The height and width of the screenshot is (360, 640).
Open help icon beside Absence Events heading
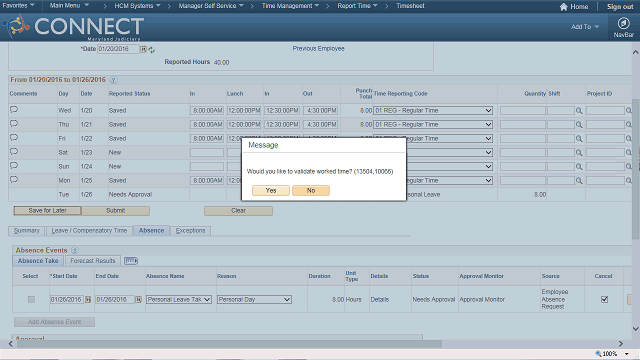pyautogui.click(x=75, y=250)
